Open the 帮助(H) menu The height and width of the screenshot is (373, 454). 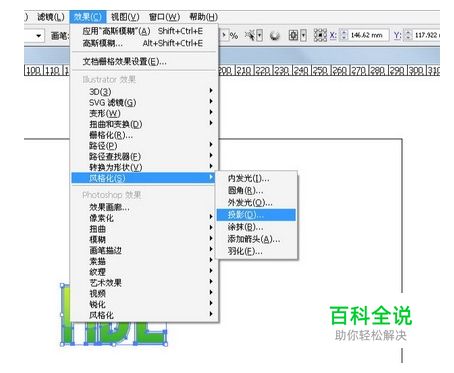click(204, 17)
